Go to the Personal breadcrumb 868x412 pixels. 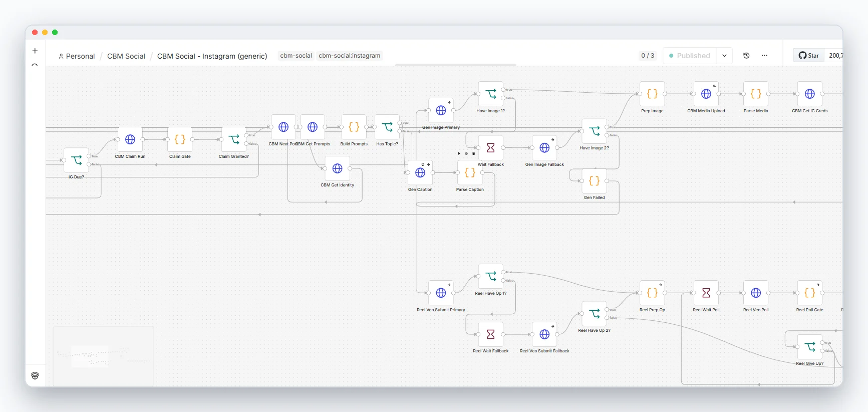click(77, 56)
